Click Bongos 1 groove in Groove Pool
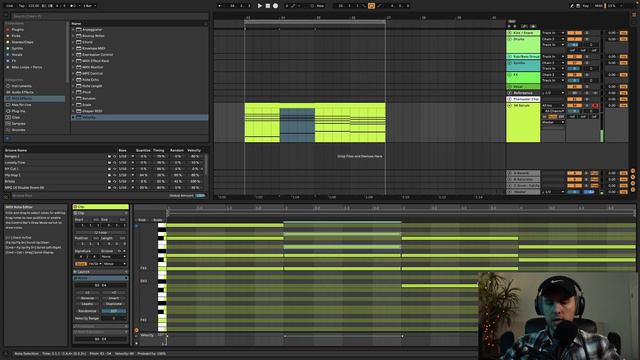The width and height of the screenshot is (640, 360). pos(12,156)
